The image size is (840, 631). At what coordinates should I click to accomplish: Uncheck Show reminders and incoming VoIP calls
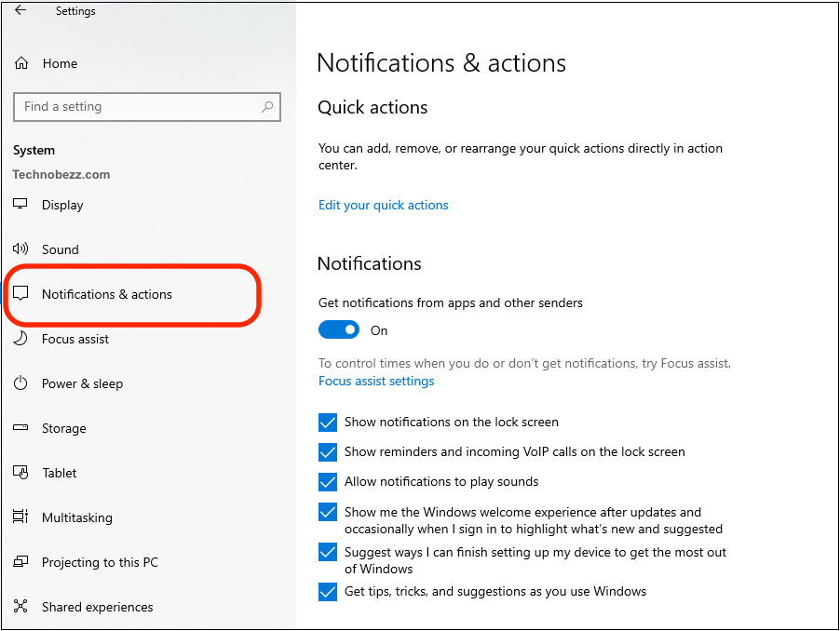tap(327, 452)
